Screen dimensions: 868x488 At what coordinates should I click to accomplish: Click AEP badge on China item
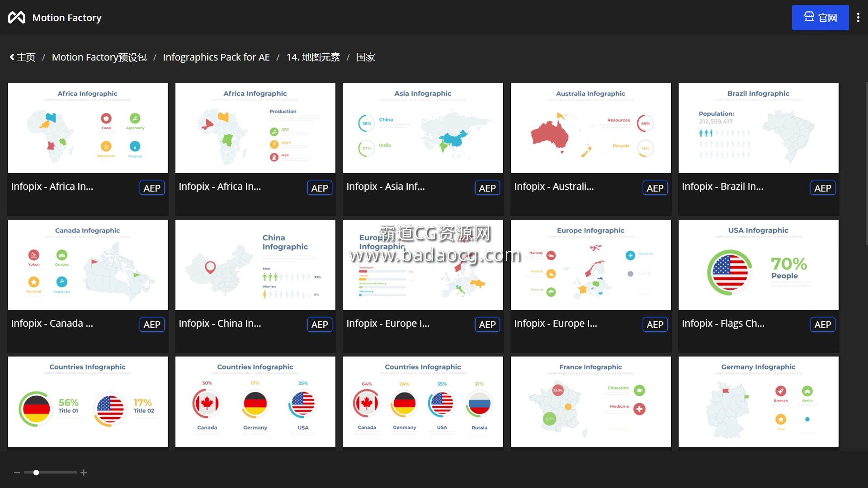(x=320, y=324)
